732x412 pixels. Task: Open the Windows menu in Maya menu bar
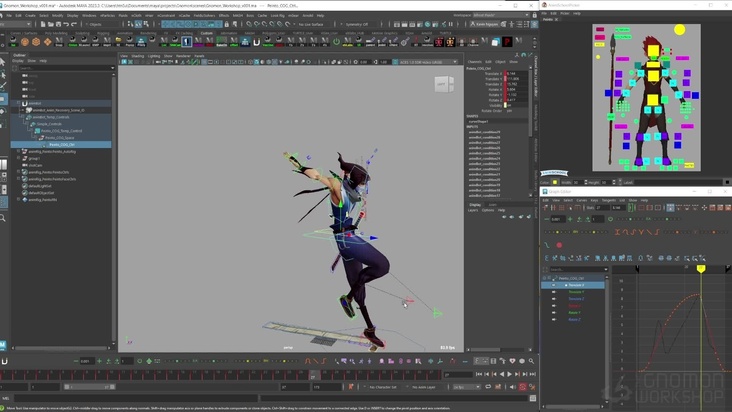pyautogui.click(x=89, y=15)
